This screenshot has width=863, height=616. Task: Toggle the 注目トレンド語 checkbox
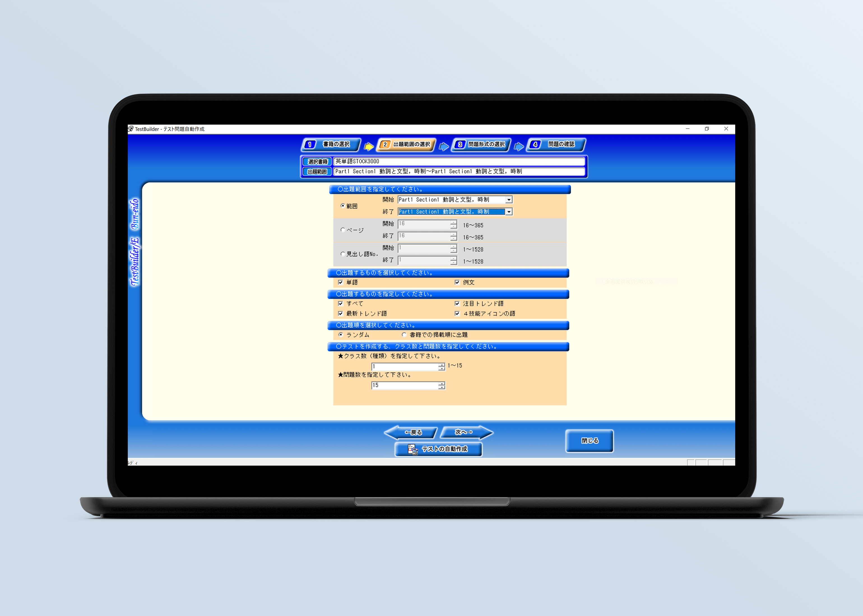457,304
